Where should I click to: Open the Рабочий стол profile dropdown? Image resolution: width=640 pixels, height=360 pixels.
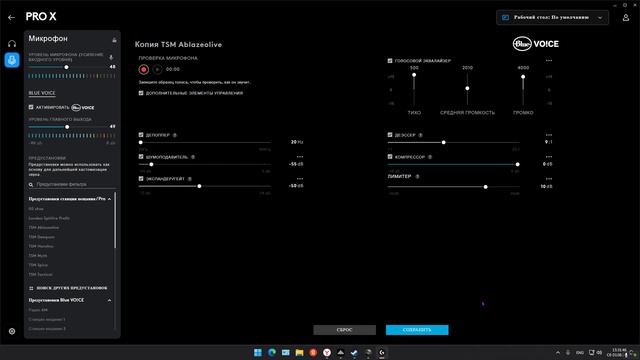pos(552,18)
